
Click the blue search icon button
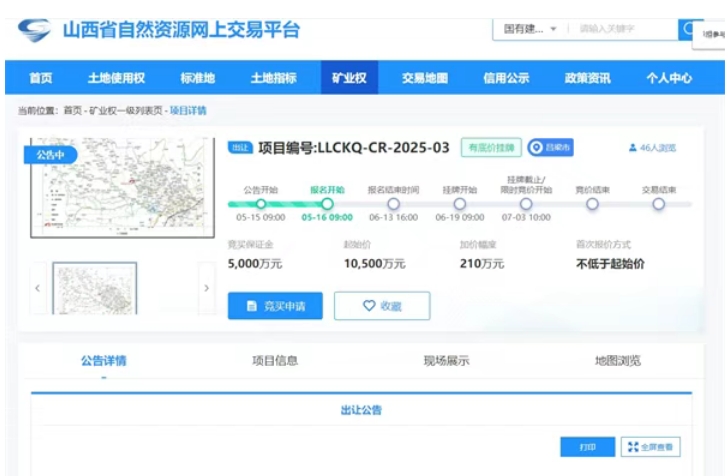point(688,29)
